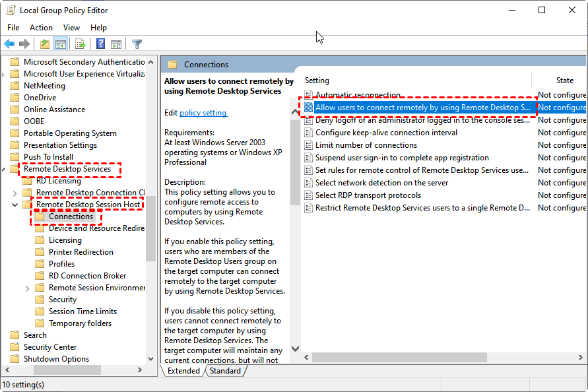The width and height of the screenshot is (588, 392).
Task: Click tree pane scroll-down arrow
Action: (150, 359)
